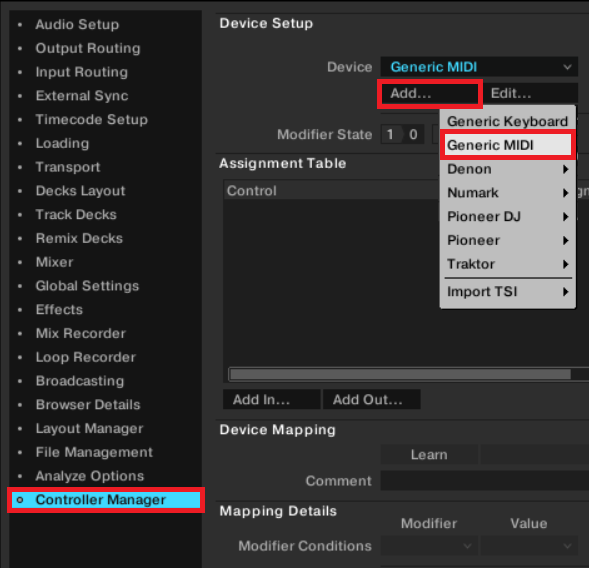Click the Add... device button
589x568 pixels.
coord(430,93)
